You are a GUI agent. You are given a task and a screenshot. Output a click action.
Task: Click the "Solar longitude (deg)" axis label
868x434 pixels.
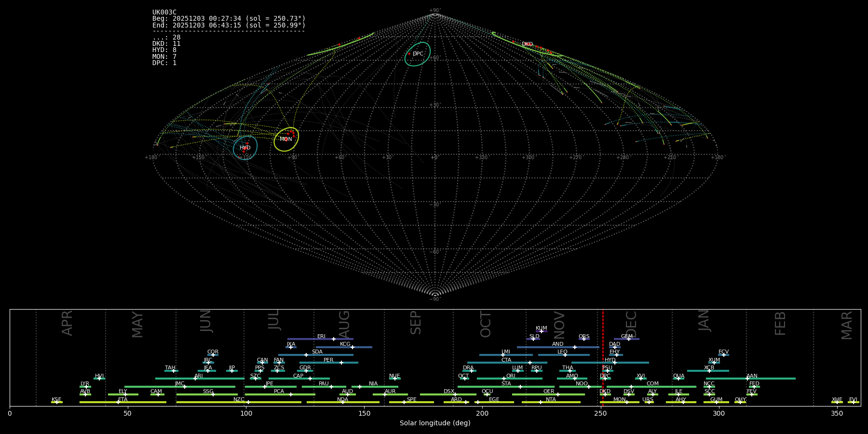pos(435,423)
